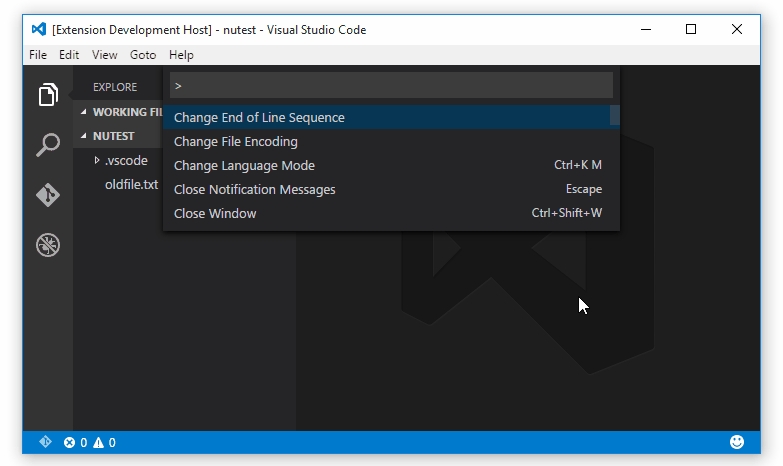The width and height of the screenshot is (783, 466).
Task: Click the smiley feedback icon
Action: (x=737, y=442)
